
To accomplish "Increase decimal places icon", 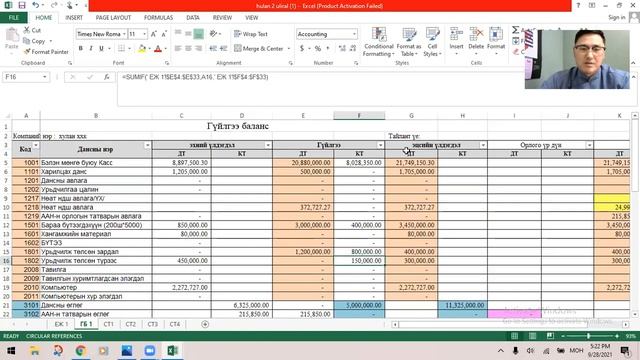I will coord(342,49).
